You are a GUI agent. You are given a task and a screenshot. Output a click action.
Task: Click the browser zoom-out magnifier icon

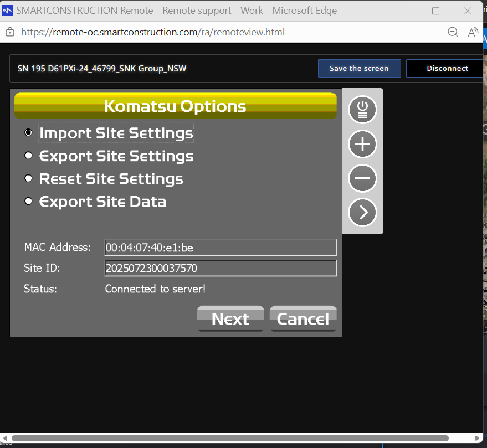(x=453, y=32)
